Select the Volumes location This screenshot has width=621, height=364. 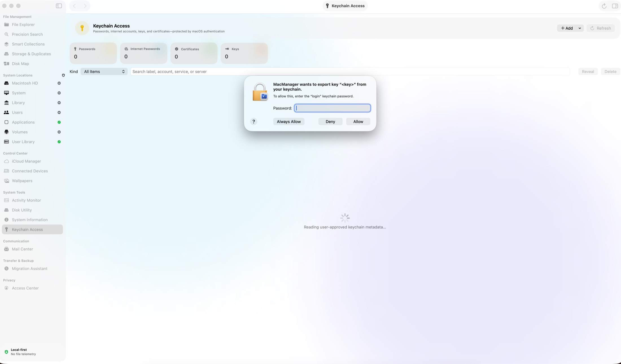pyautogui.click(x=32, y=132)
